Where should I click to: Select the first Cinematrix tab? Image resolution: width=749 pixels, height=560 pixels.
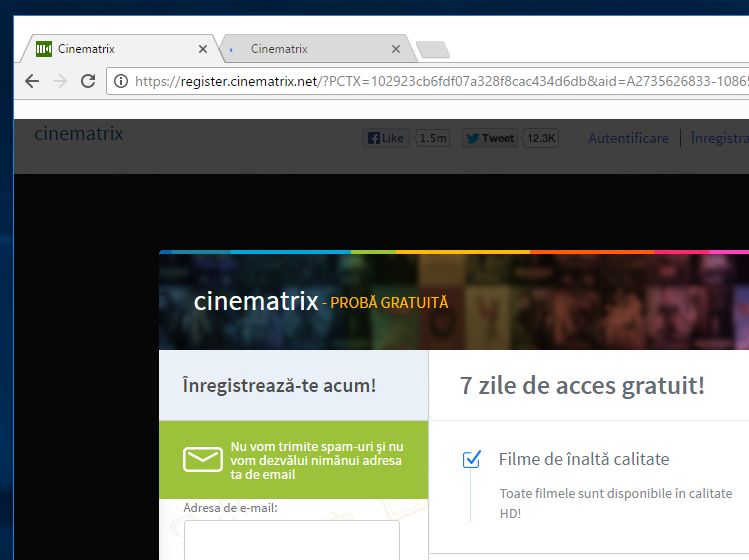tap(119, 49)
